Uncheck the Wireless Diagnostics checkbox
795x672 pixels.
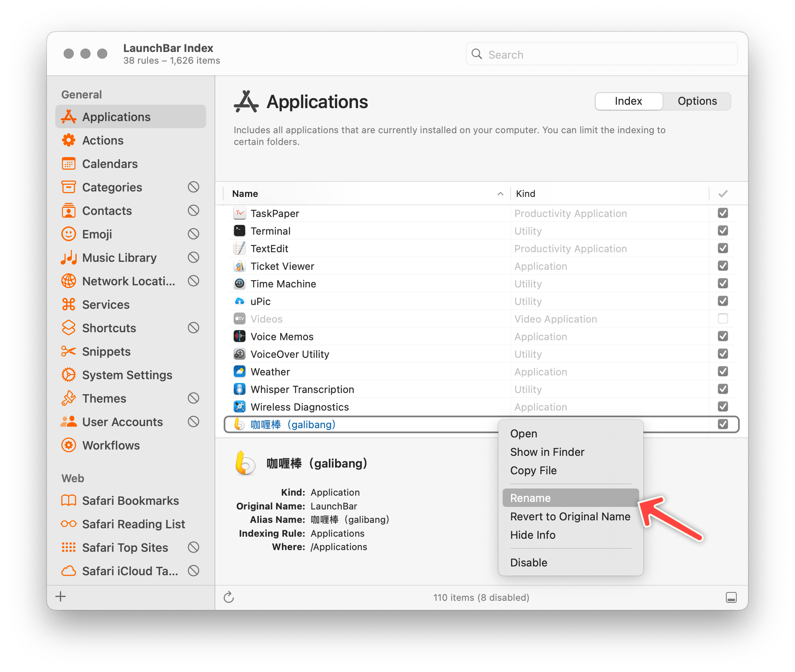coord(723,407)
